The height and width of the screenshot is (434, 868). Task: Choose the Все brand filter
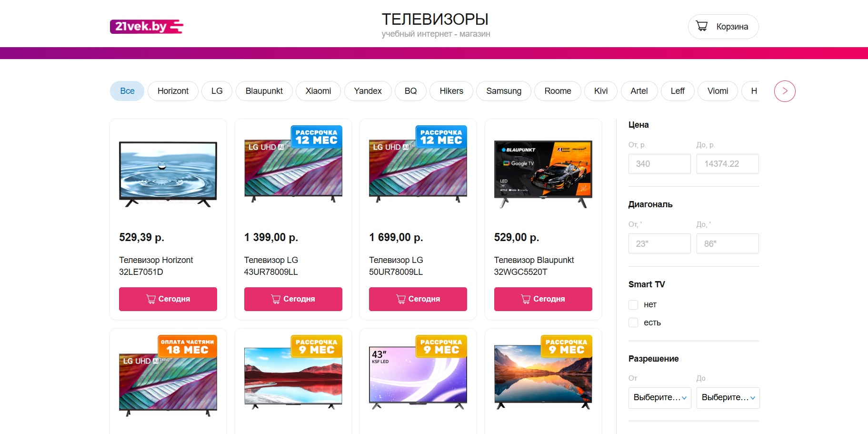tap(127, 91)
